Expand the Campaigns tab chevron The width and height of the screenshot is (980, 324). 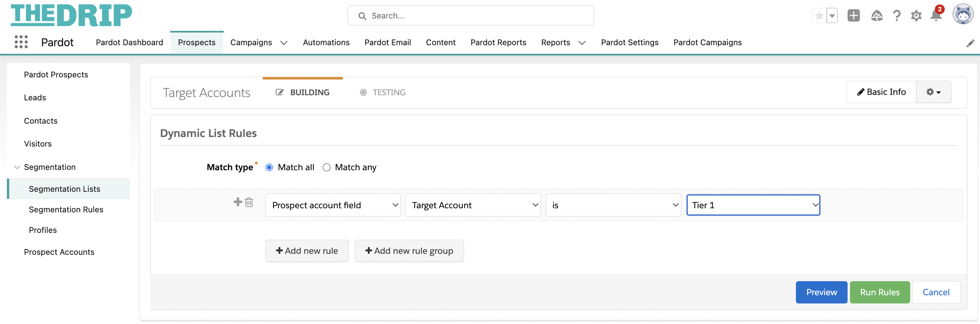(x=284, y=43)
